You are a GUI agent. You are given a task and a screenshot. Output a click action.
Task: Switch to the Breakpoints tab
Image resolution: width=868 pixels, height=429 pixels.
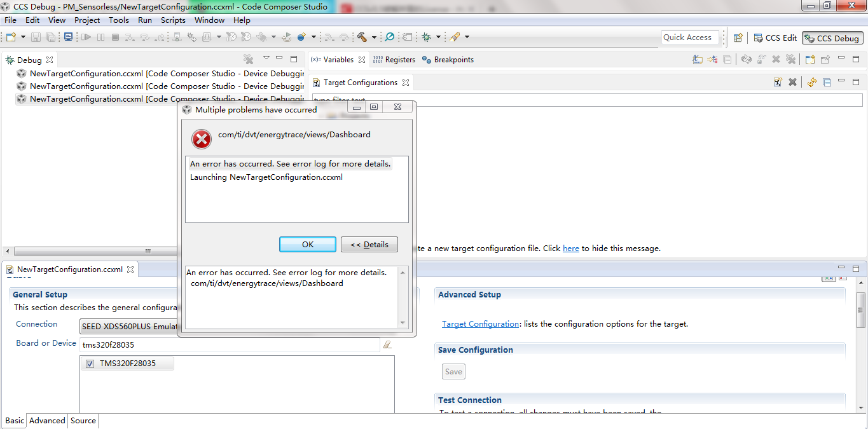(x=448, y=60)
